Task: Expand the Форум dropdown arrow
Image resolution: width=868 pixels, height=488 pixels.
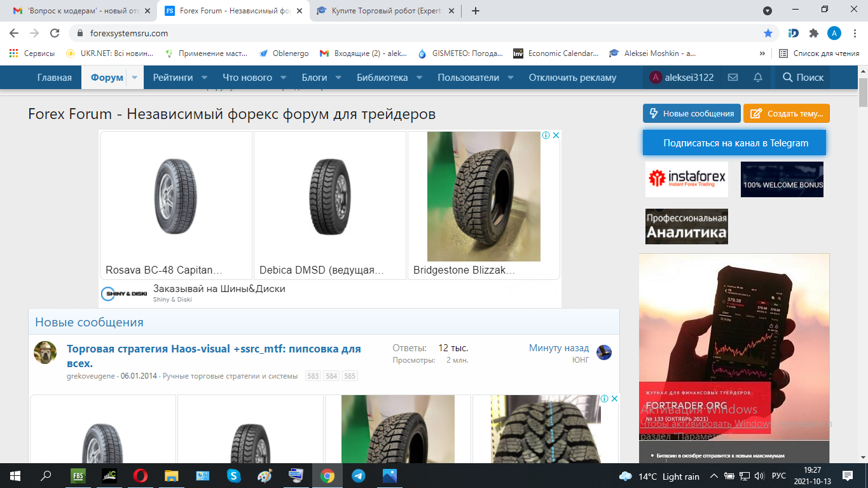Action: (x=135, y=78)
